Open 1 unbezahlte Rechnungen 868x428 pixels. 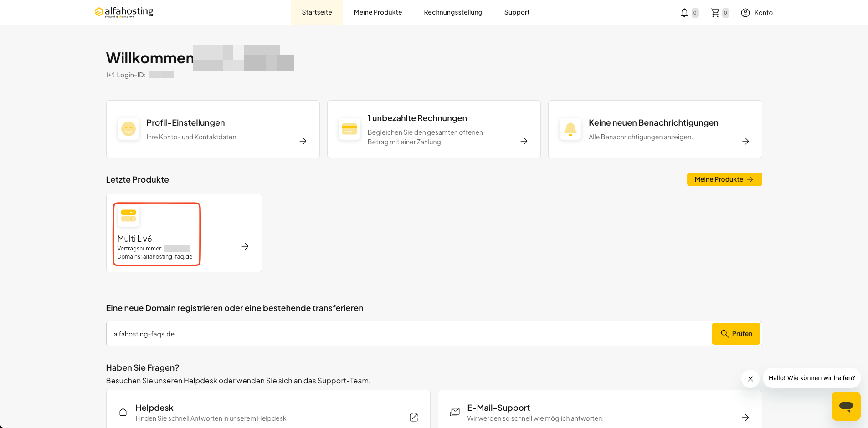pyautogui.click(x=417, y=118)
